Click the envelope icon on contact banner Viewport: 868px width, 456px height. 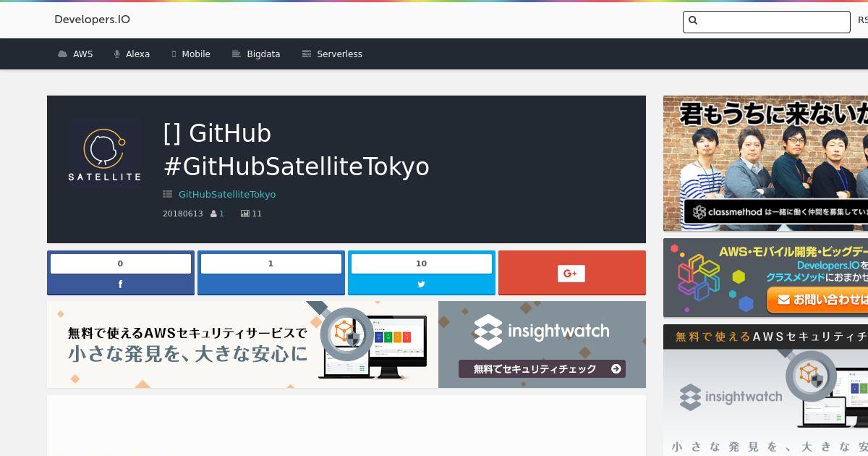coord(783,299)
